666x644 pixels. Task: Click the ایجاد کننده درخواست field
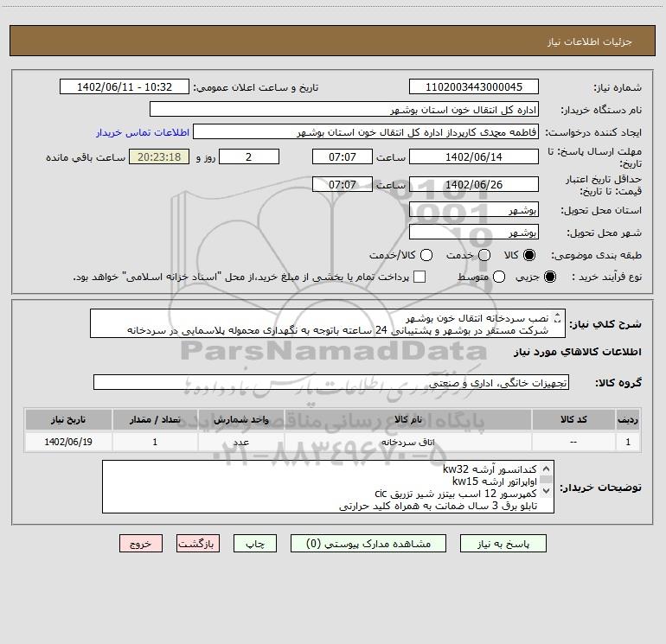pyautogui.click(x=366, y=132)
